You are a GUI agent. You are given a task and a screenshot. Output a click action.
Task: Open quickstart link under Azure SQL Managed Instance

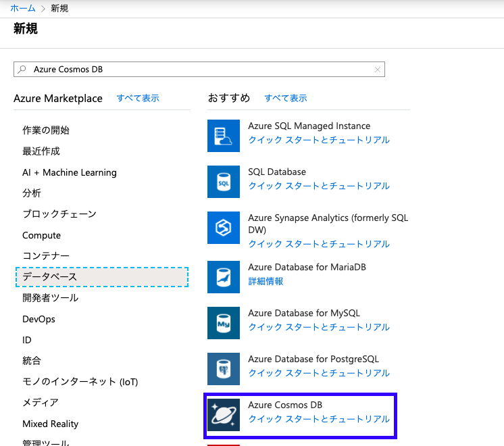[319, 140]
